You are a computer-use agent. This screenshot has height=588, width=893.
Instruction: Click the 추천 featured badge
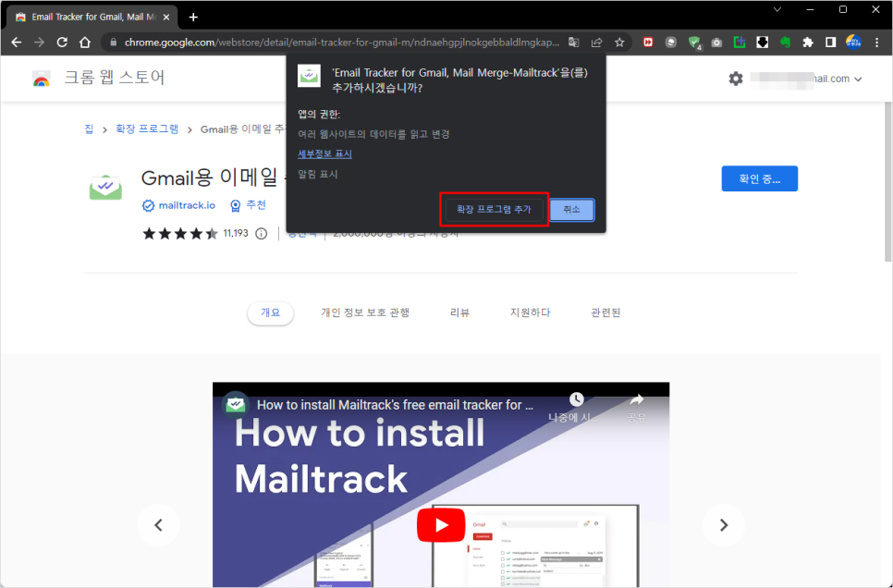tap(249, 205)
